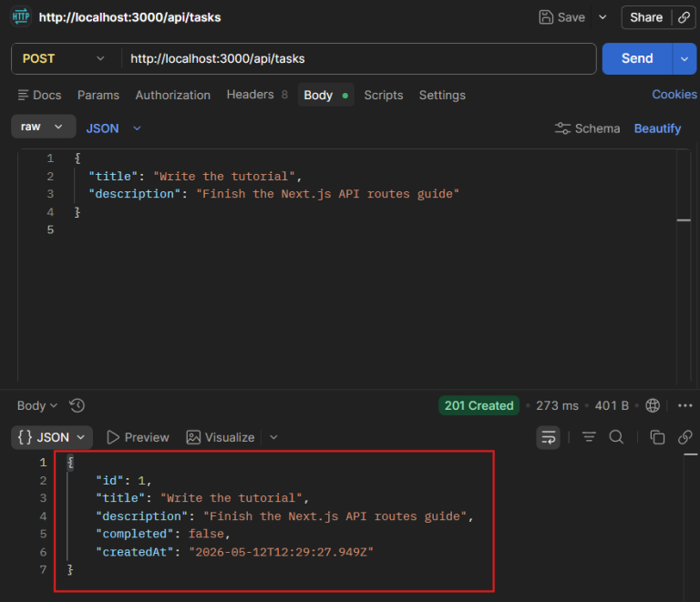The height and width of the screenshot is (602, 700).
Task: Open the Cookies link
Action: (x=674, y=95)
